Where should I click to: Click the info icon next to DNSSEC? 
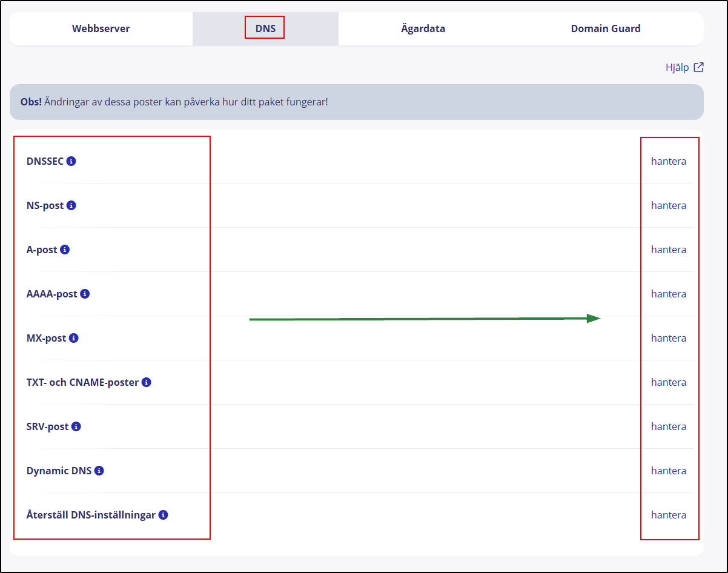[x=71, y=161]
